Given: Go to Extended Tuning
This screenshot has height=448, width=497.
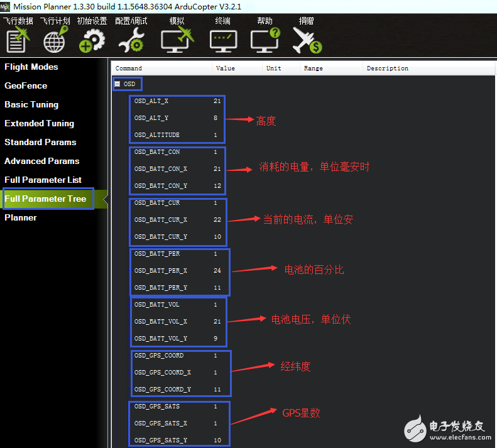Looking at the screenshot, I should pos(40,123).
